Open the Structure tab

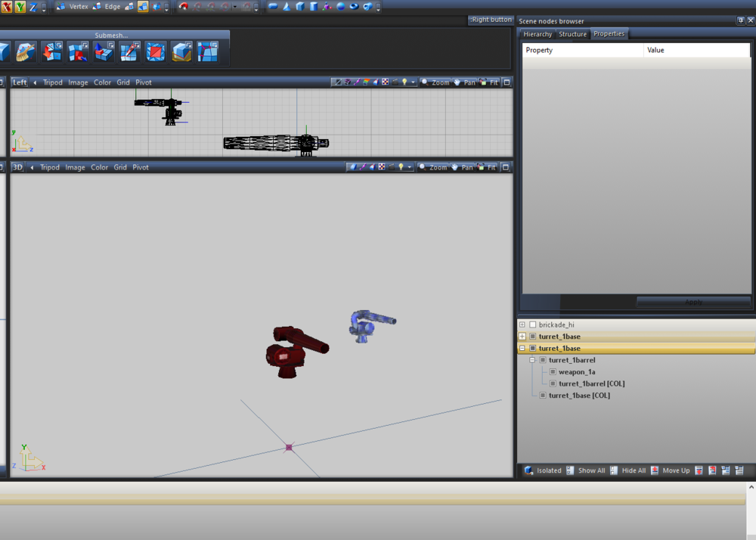[572, 34]
